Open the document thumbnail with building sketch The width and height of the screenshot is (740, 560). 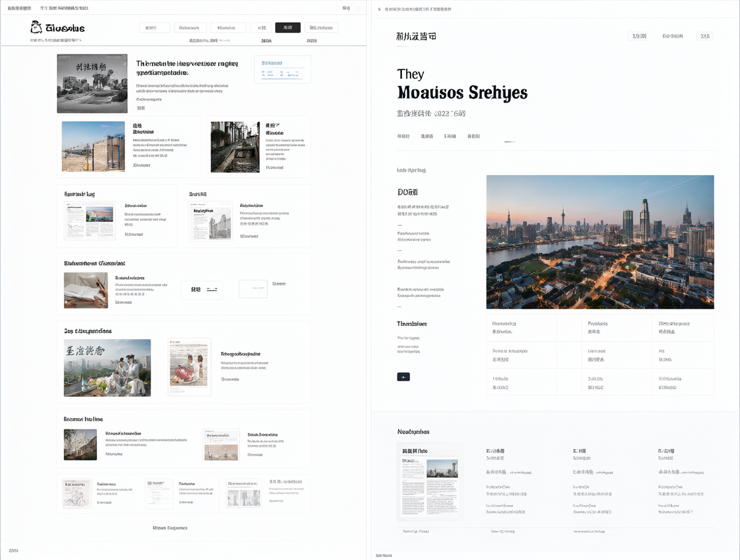point(211,221)
